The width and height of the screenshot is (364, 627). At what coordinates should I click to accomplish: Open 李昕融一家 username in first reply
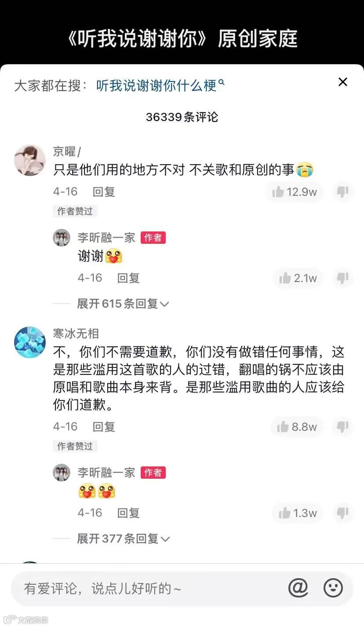(106, 238)
